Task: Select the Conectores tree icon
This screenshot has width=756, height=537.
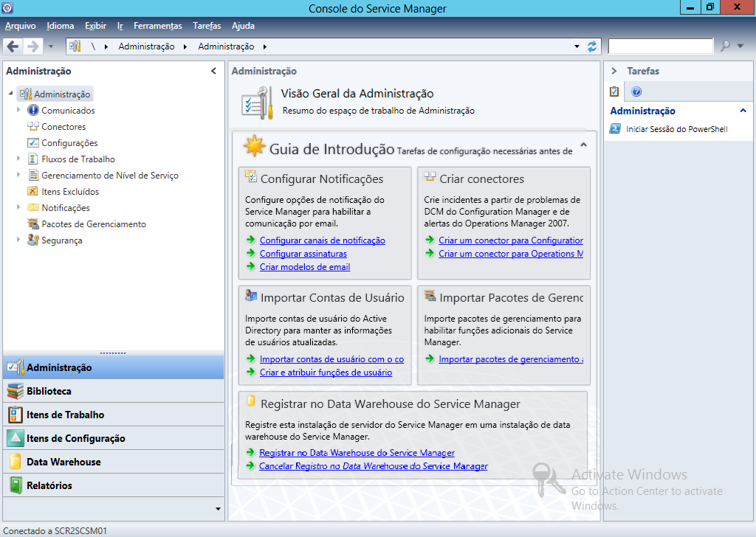Action: [32, 127]
